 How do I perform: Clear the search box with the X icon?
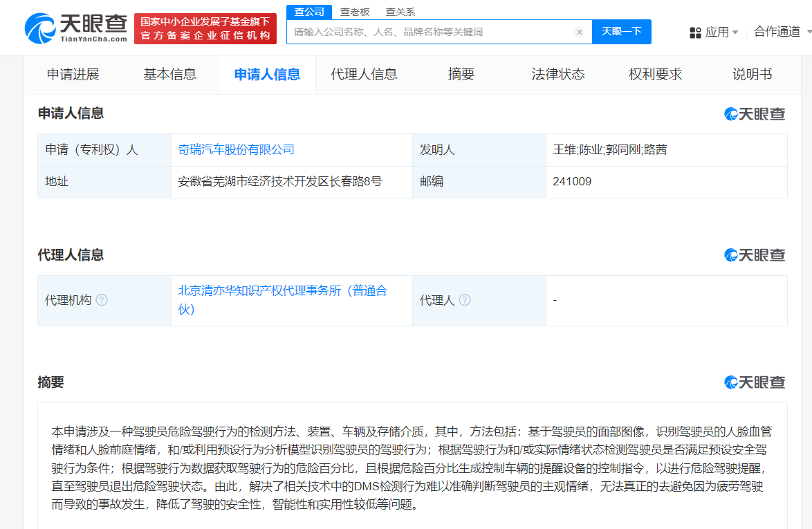580,32
